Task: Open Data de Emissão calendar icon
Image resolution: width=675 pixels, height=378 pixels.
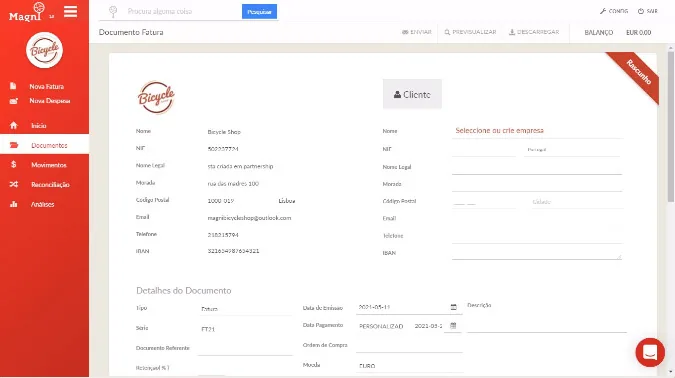Action: coord(454,307)
